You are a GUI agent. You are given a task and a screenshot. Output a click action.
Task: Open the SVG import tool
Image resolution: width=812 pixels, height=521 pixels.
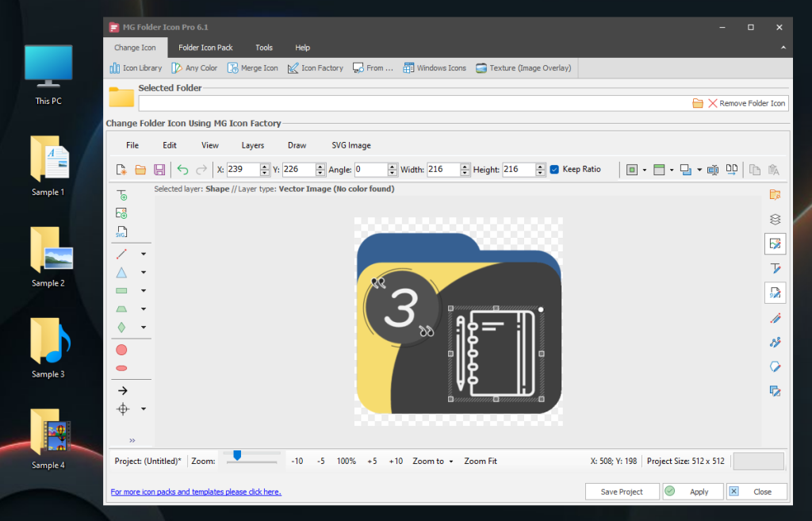pyautogui.click(x=121, y=232)
